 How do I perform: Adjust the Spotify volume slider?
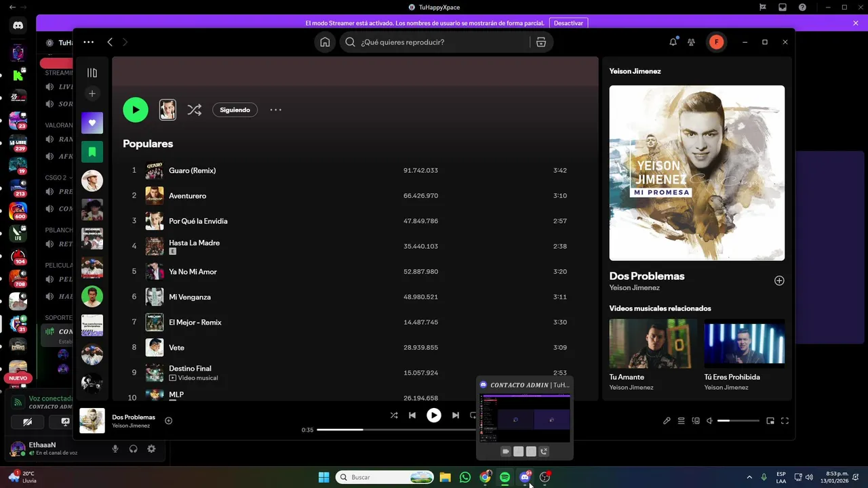point(738,421)
